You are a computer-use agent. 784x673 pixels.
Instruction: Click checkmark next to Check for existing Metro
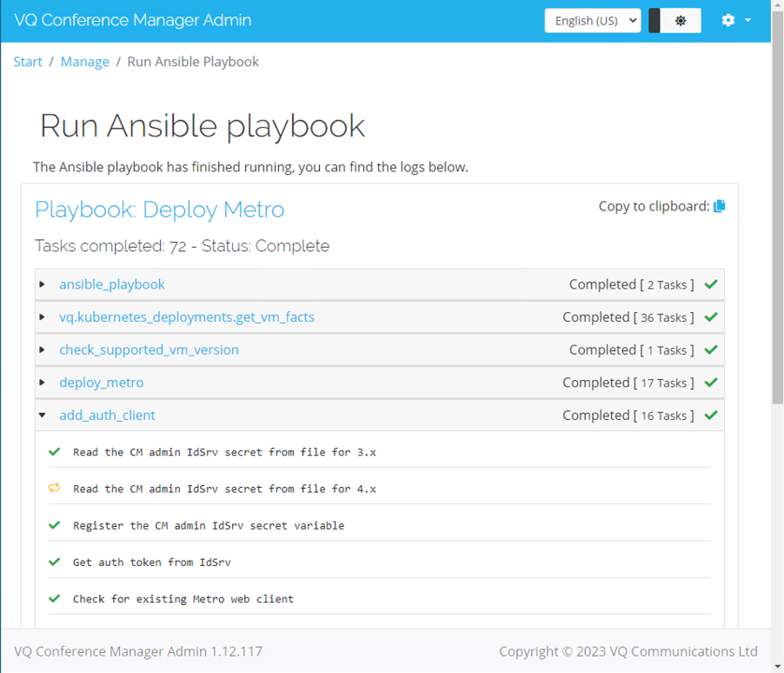[x=54, y=598]
